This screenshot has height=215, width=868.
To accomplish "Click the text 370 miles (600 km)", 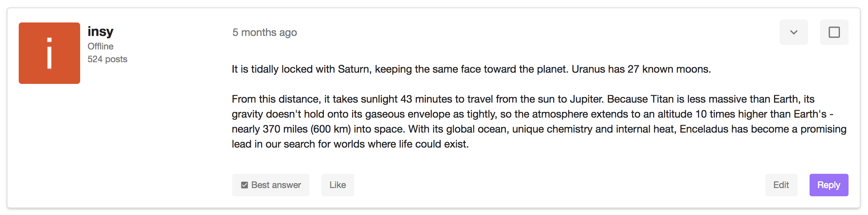I will pos(307,129).
